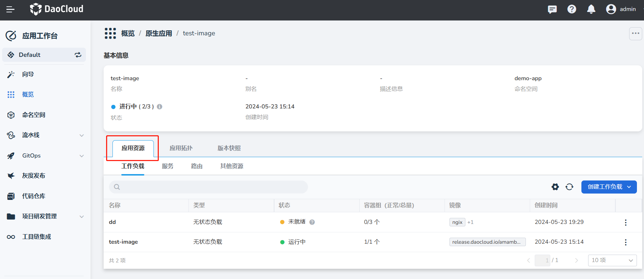Click the workload search field
This screenshot has width=644, height=279.
pos(208,187)
